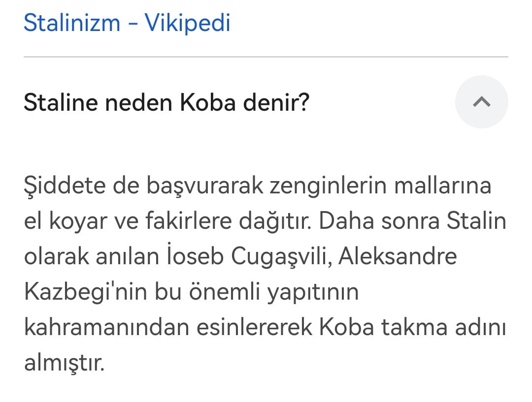
Task: Click the word 'Stalinizm' in the title link
Action: coord(72,23)
